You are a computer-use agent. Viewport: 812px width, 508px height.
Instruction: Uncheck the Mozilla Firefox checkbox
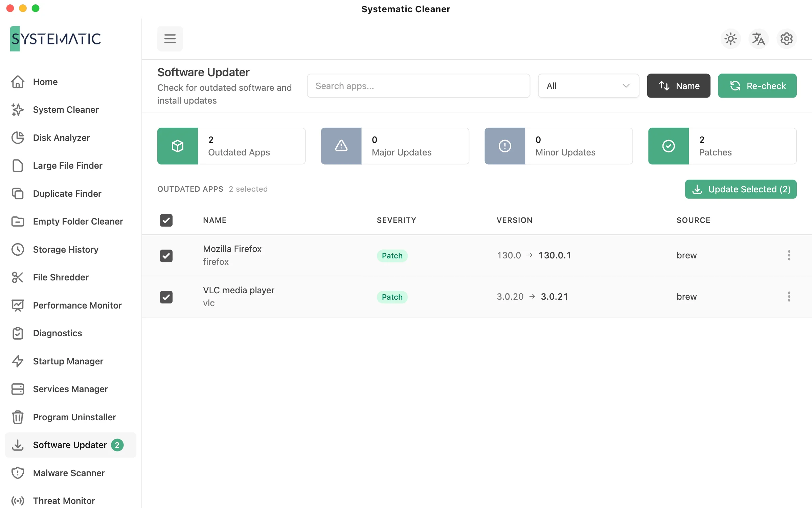pos(166,256)
